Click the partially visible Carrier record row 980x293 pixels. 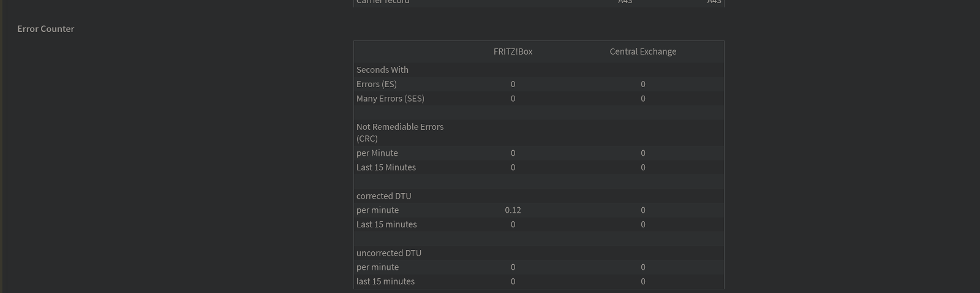(539, 2)
